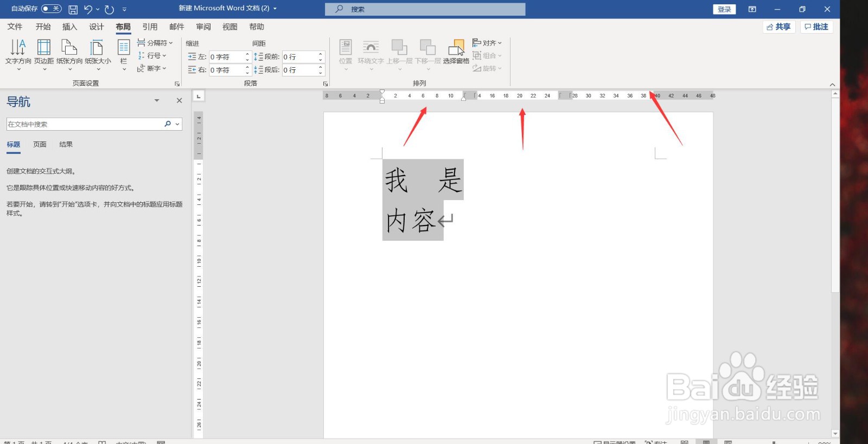This screenshot has width=868, height=444.
Task: Switch to the Home (开始) tab
Action: click(43, 27)
